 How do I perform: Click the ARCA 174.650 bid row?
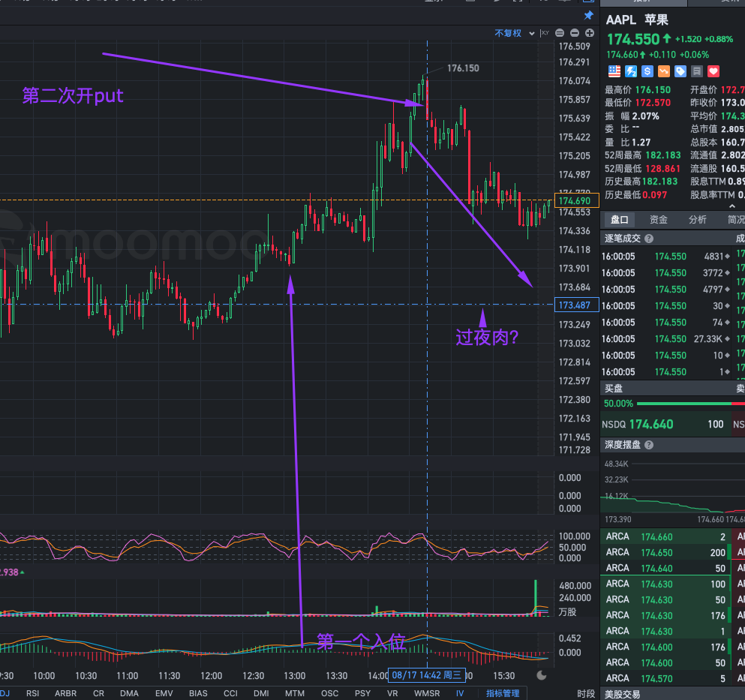pos(664,552)
